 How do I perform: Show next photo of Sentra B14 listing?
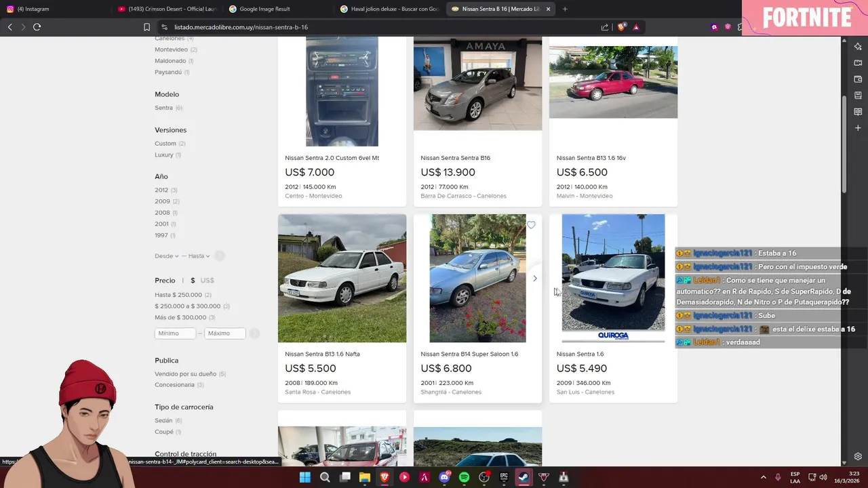pos(534,278)
